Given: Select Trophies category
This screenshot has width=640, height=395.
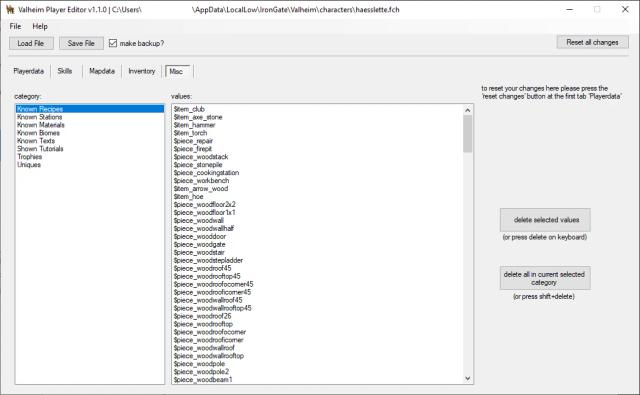Looking at the screenshot, I should (90, 157).
